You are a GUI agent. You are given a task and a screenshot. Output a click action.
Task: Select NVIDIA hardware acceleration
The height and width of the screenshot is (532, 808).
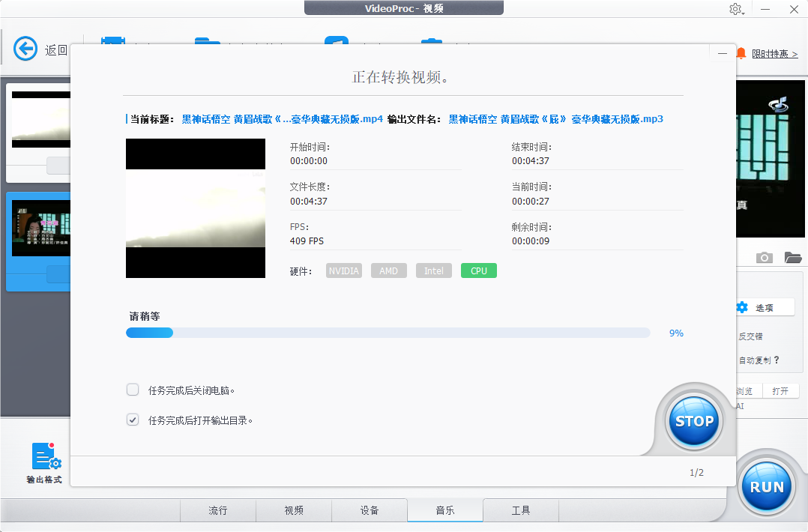pyautogui.click(x=343, y=270)
